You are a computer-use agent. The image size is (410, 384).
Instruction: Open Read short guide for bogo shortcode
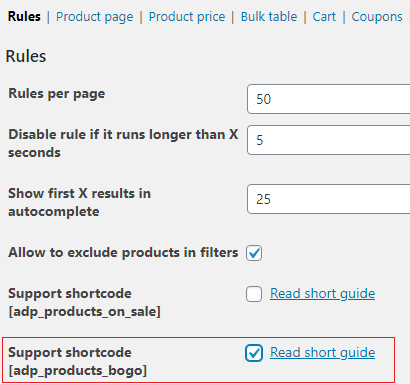(x=322, y=353)
